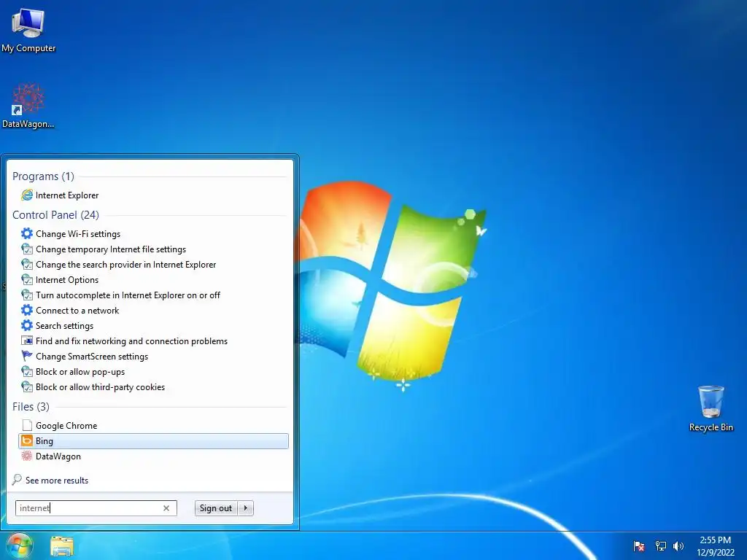The image size is (747, 560).
Task: Select Block or allow pop-ups
Action: [80, 371]
